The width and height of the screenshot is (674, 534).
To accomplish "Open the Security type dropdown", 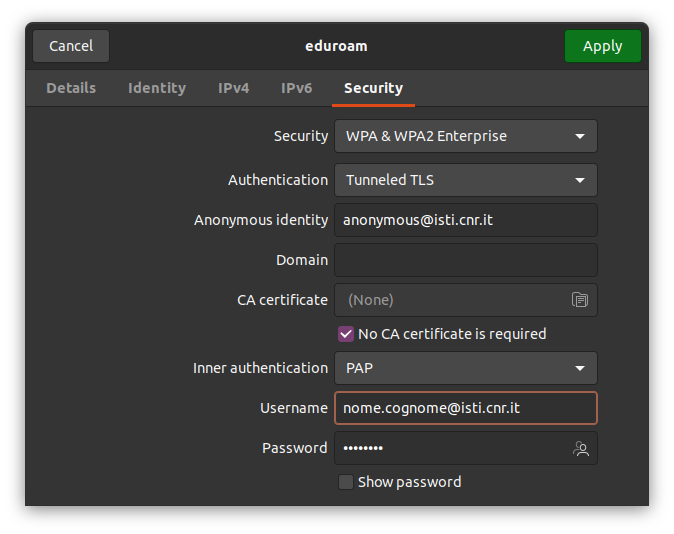I will (465, 136).
